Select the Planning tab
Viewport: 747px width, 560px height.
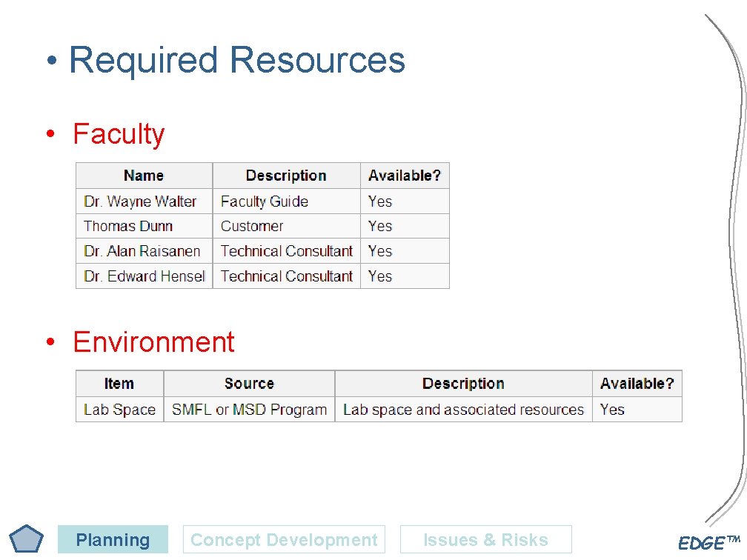coord(112,540)
